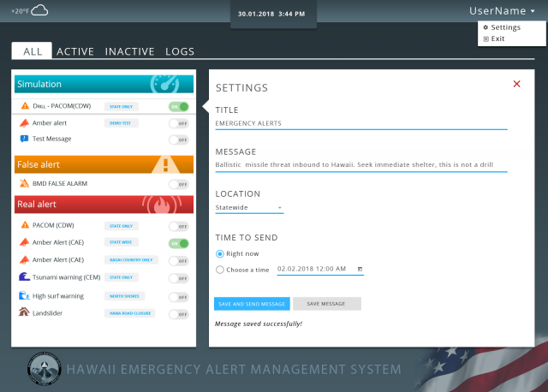Switch to the ACTIVE tab
The height and width of the screenshot is (392, 548).
(75, 51)
